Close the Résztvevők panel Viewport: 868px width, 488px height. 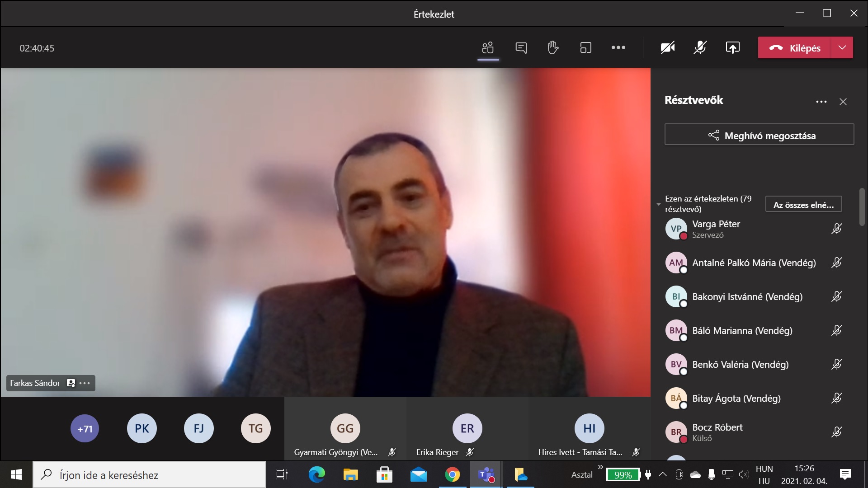coord(843,102)
